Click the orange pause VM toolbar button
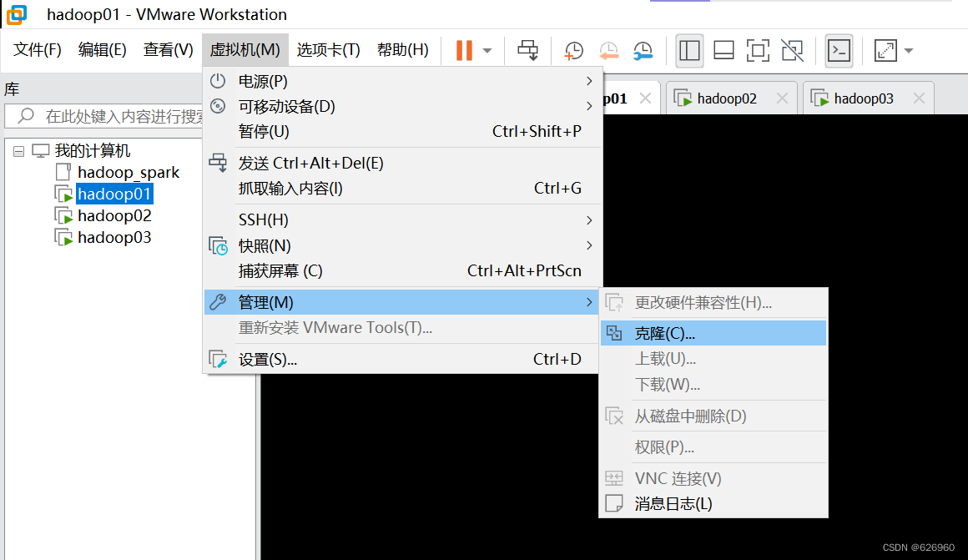This screenshot has height=560, width=968. click(x=464, y=50)
